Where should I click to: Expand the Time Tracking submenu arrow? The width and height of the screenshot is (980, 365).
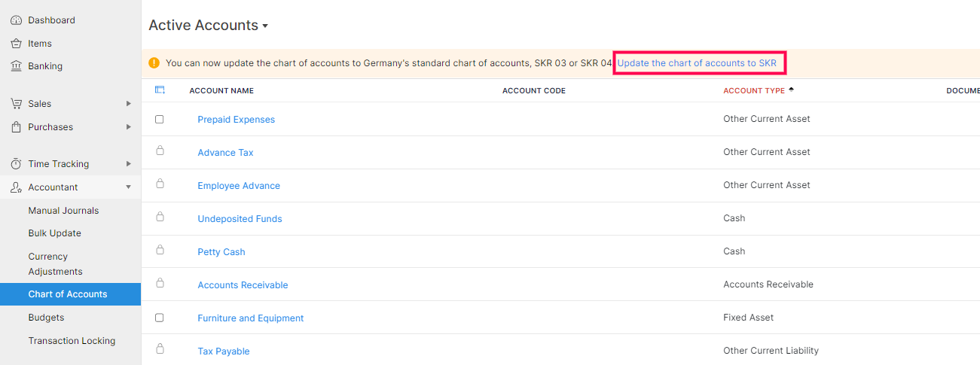pos(129,164)
